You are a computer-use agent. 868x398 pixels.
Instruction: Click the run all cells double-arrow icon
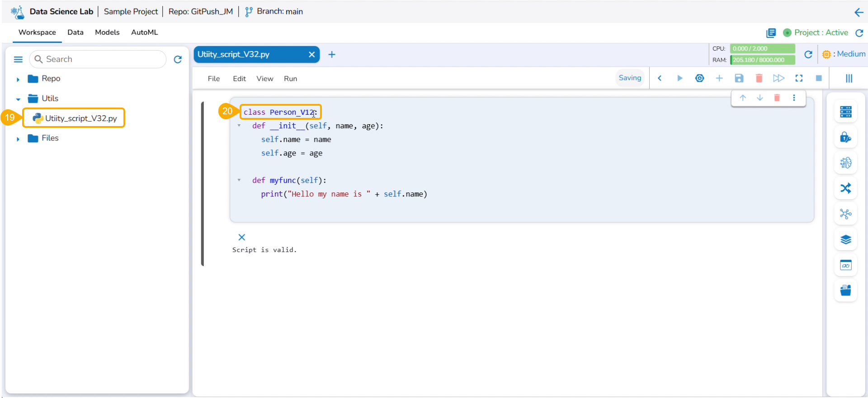point(778,78)
